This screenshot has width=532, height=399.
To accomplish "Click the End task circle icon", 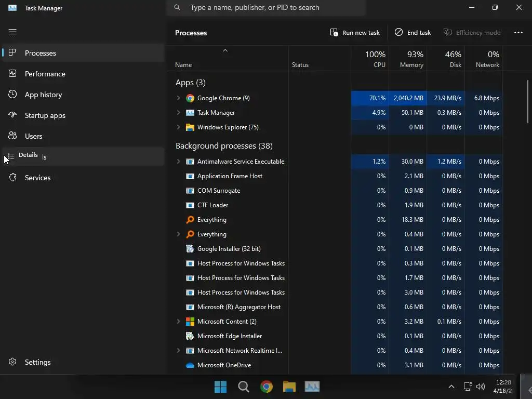I will tap(398, 32).
